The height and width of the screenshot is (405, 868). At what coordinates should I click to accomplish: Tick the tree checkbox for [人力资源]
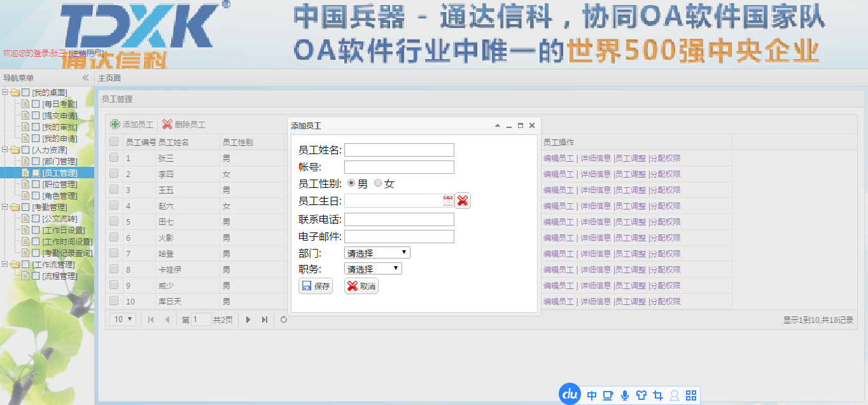[25, 150]
